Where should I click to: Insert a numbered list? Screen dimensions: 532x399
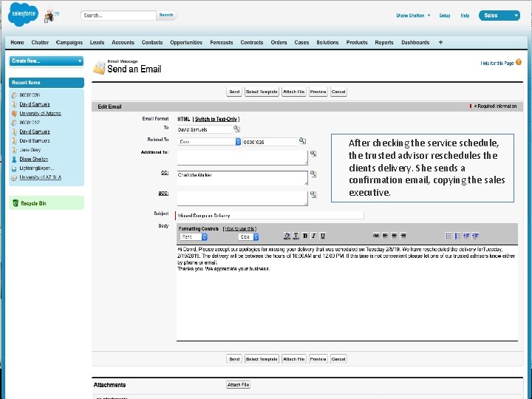coord(457,236)
